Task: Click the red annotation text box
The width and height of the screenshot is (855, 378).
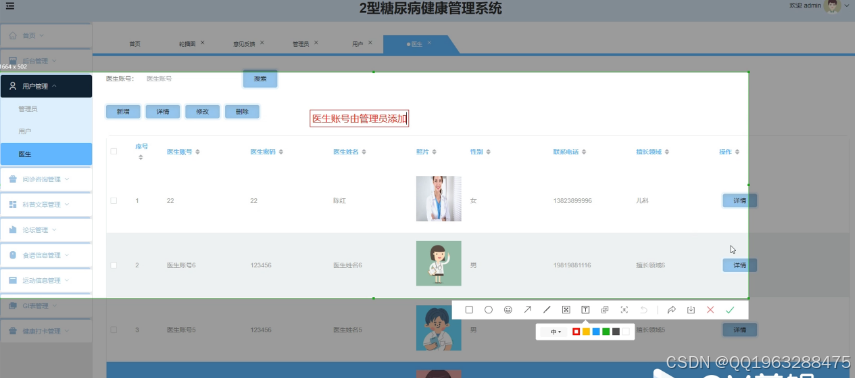Action: pos(359,119)
